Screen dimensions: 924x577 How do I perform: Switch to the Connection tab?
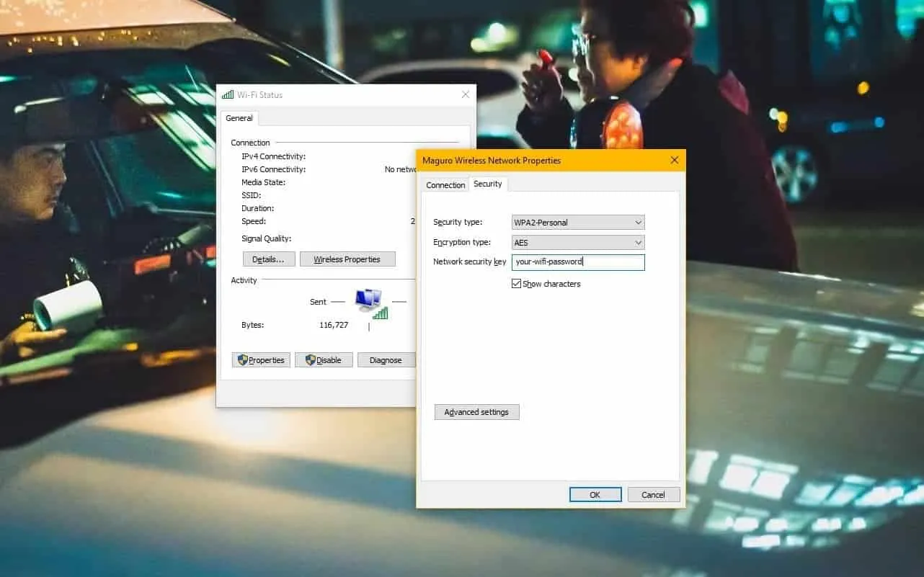click(445, 184)
